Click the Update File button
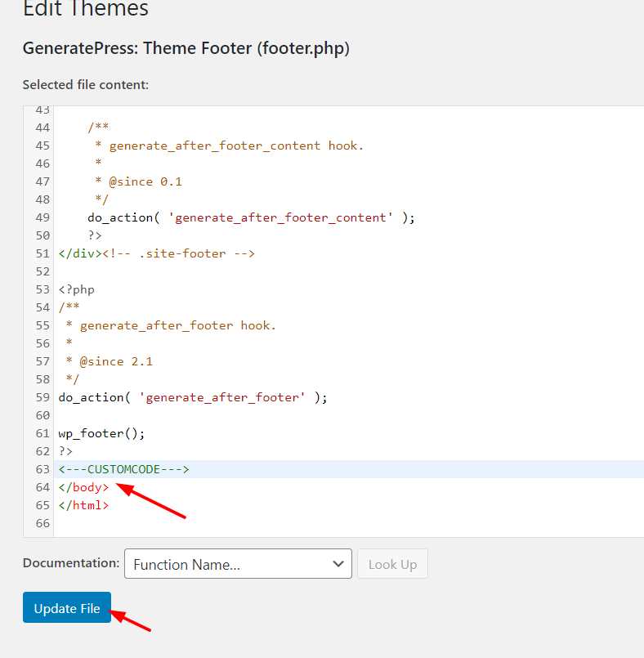The width and height of the screenshot is (644, 658). tap(67, 607)
